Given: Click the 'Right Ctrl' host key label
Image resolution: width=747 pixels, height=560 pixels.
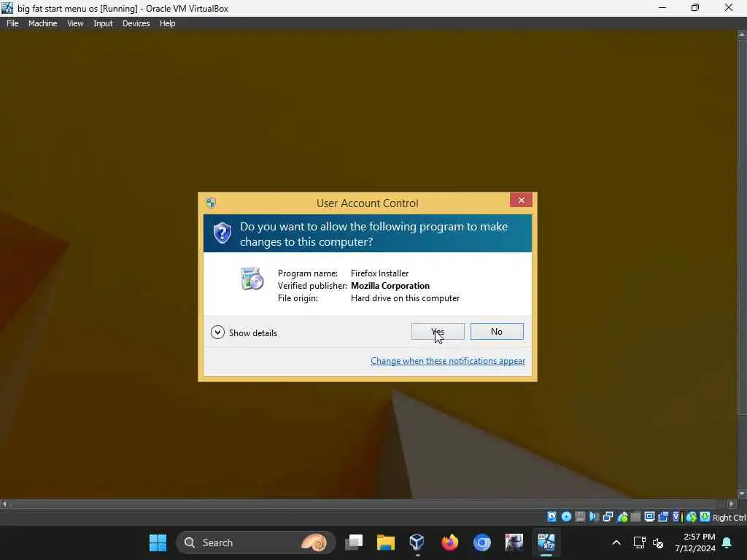Looking at the screenshot, I should pos(729,518).
